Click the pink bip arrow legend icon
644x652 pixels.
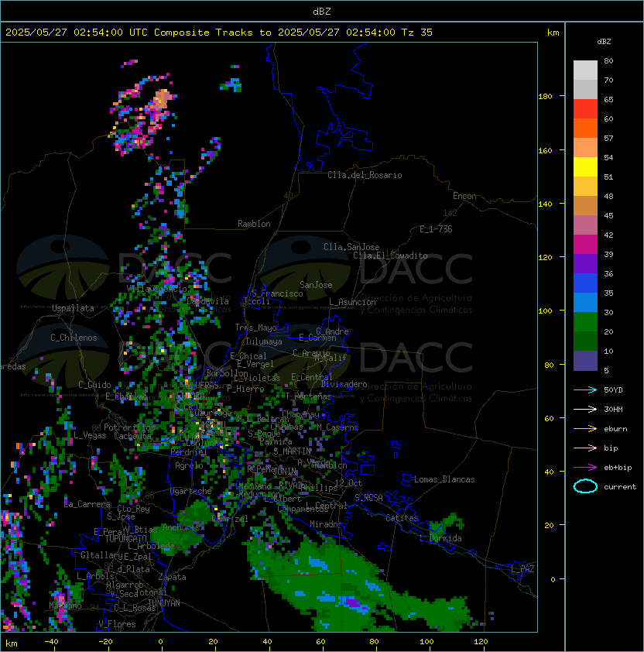[x=585, y=448]
